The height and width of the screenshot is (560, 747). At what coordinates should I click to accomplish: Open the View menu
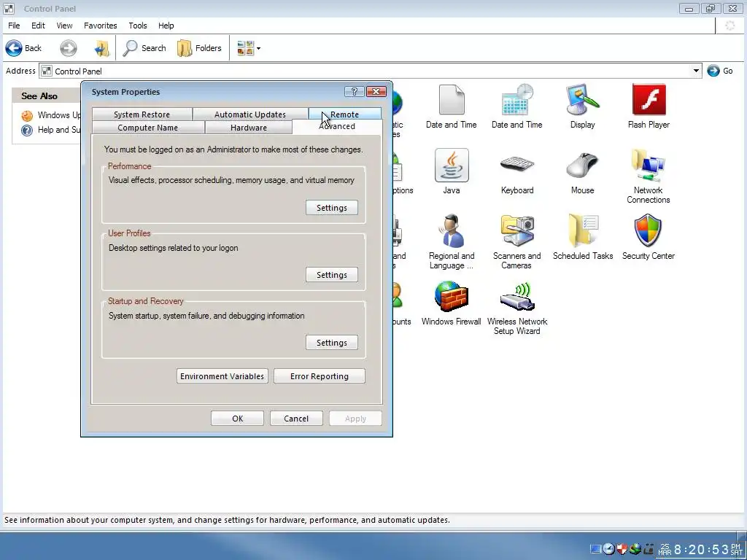pos(64,26)
